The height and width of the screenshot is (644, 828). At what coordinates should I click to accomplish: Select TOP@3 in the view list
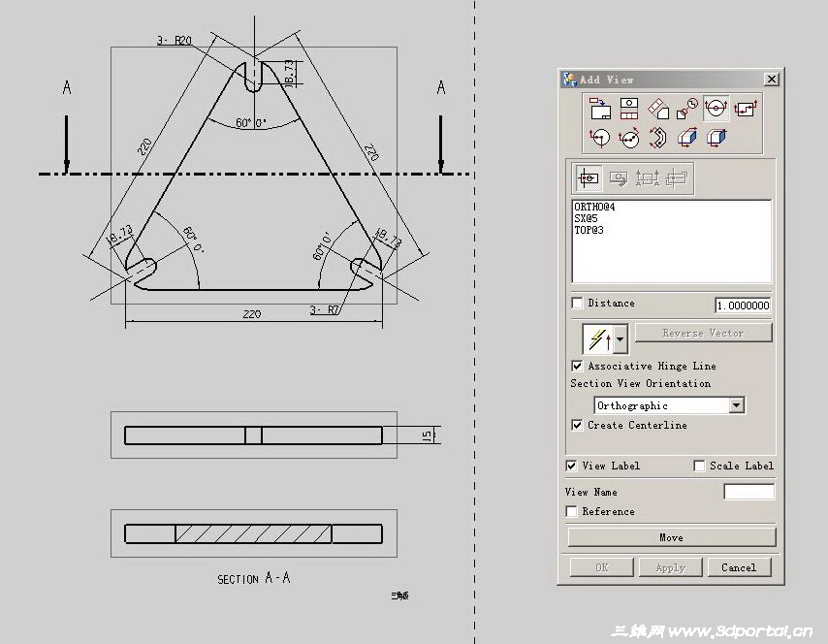click(x=589, y=230)
